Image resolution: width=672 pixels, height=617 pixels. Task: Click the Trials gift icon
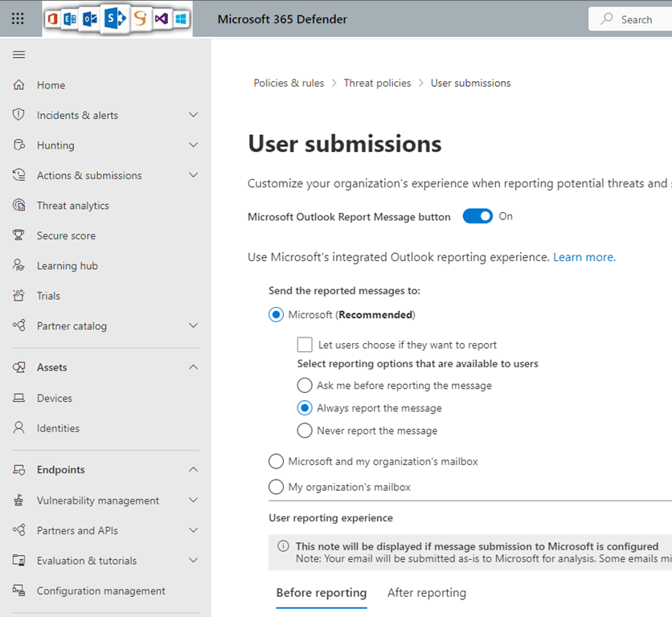19,296
